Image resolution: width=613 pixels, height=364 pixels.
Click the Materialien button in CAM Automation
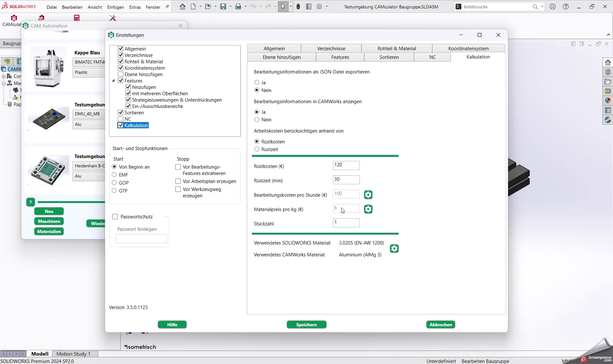click(49, 232)
